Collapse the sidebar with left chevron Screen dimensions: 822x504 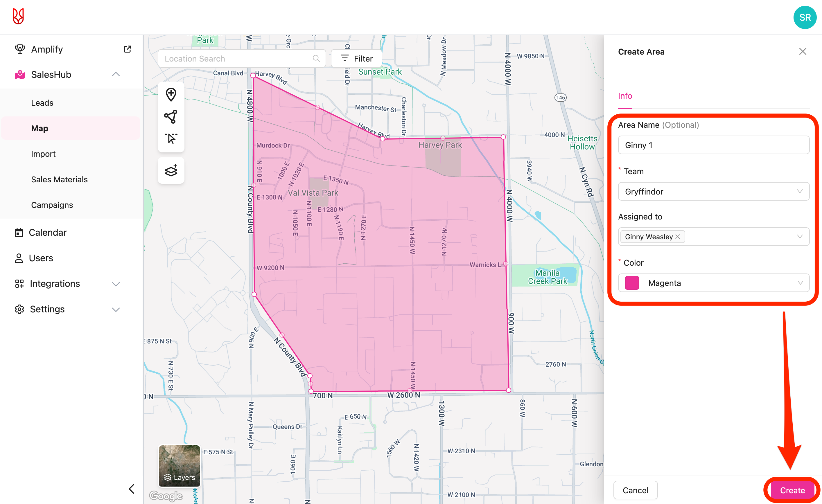(x=132, y=489)
